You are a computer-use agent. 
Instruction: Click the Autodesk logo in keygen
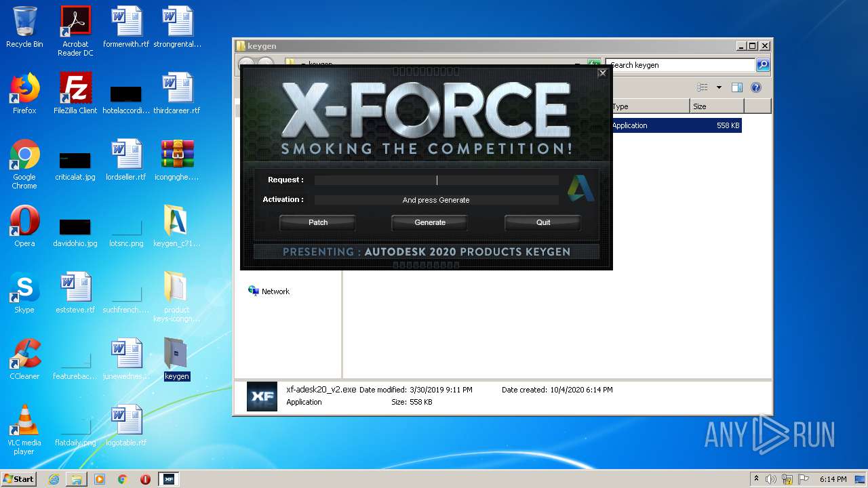pyautogui.click(x=580, y=188)
